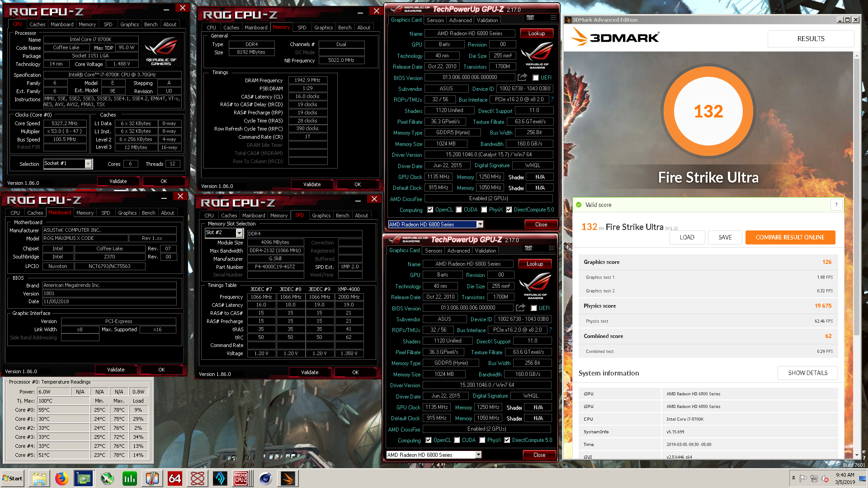Click Validate in the Memory CPU-Z window
868x488 pixels.
[312, 184]
